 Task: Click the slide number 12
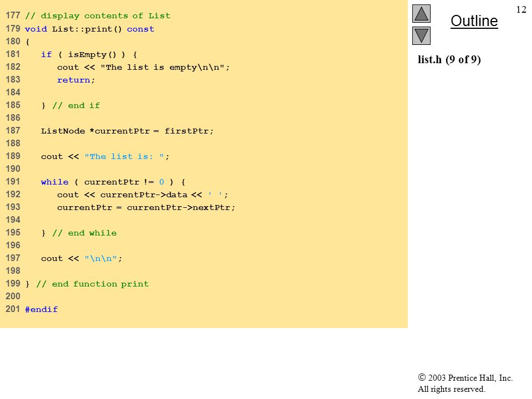point(521,9)
